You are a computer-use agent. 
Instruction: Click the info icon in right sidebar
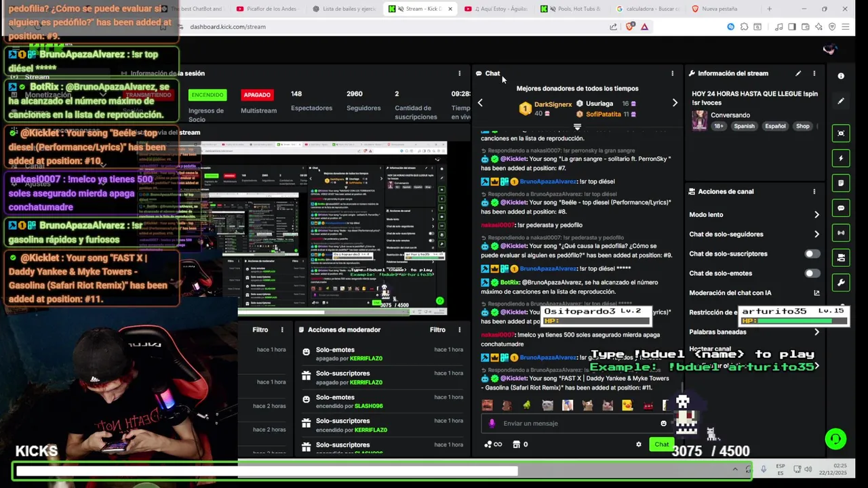(x=841, y=76)
